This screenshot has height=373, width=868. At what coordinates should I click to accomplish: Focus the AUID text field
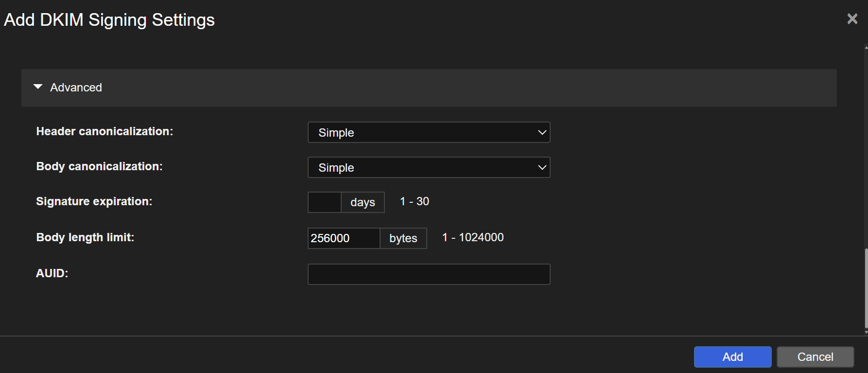(429, 274)
